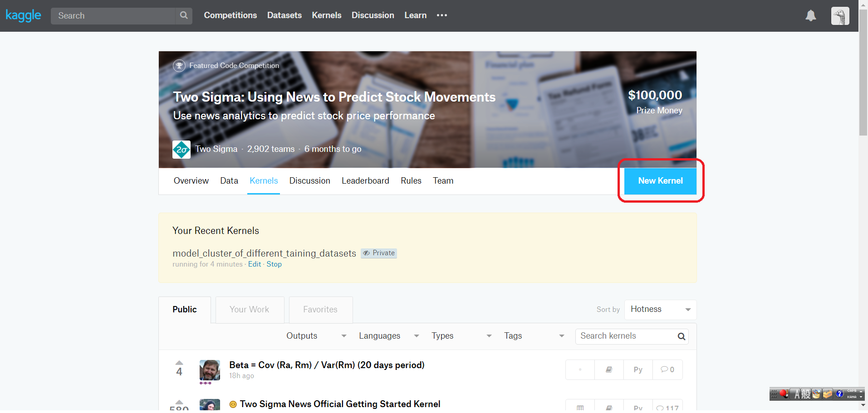Select the Public kernels tab
Screen dimensions: 868x413
185,310
